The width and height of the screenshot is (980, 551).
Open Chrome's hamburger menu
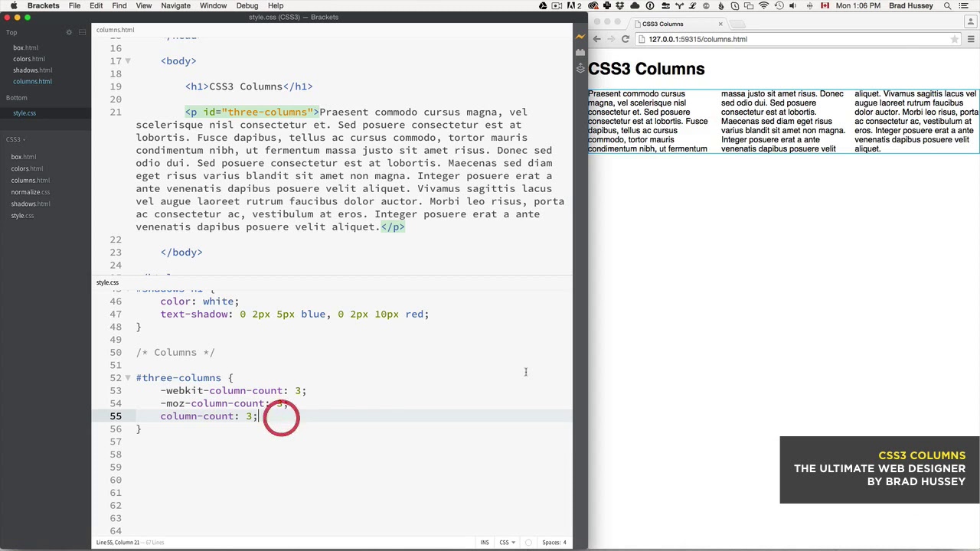971,39
